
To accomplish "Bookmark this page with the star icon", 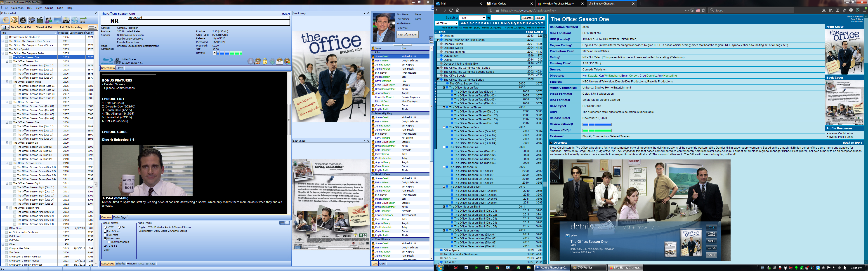I will (x=703, y=10).
